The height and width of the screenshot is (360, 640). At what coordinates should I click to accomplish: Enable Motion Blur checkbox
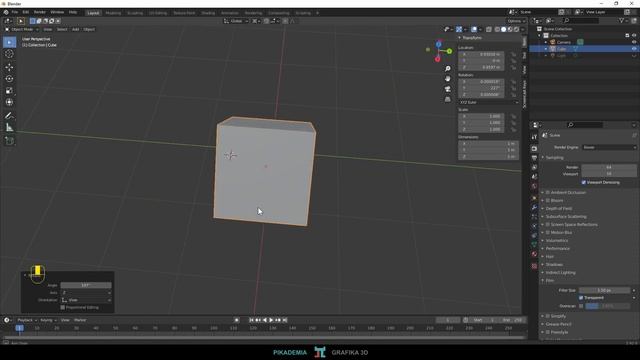pyautogui.click(x=548, y=232)
